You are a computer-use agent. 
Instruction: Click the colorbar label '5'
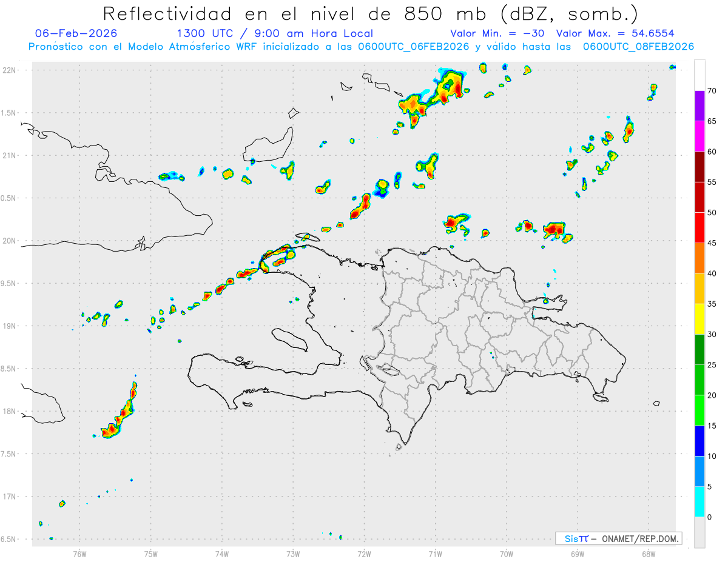pos(710,487)
